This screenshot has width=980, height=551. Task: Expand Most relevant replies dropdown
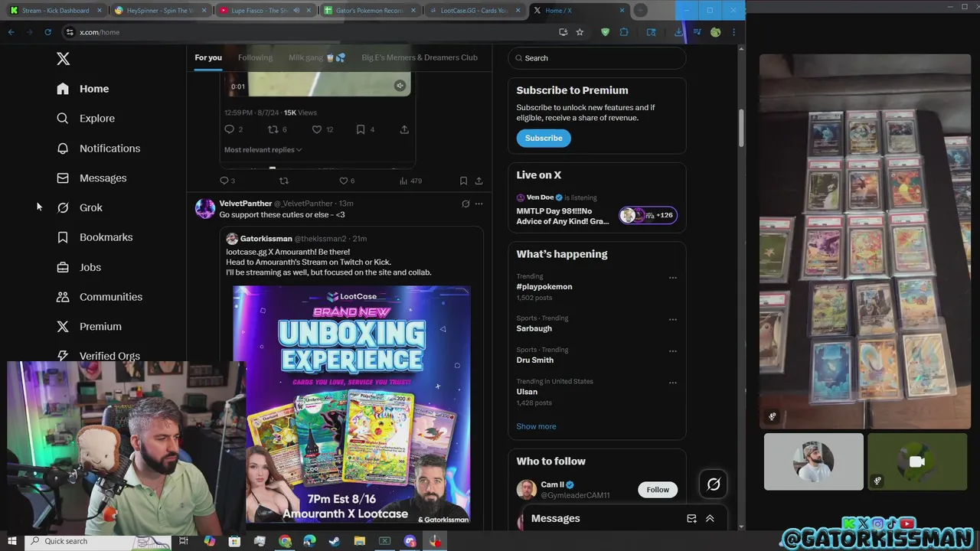point(263,150)
